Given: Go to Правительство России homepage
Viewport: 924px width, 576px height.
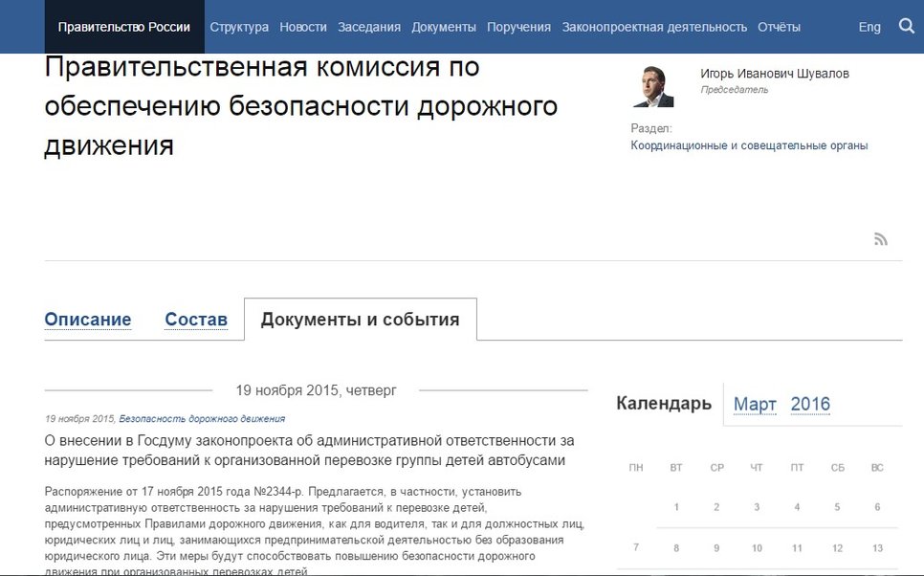Looking at the screenshot, I should 124,27.
